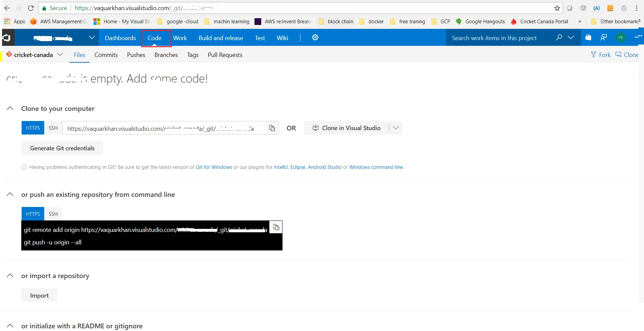Image resolution: width=644 pixels, height=331 pixels.
Task: Click the search magnifier icon
Action: 559,37
